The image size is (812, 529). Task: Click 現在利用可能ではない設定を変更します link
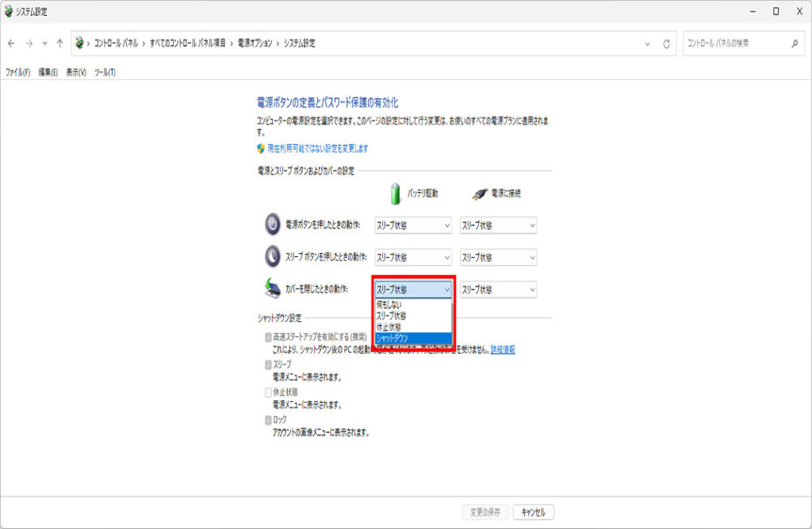point(317,148)
